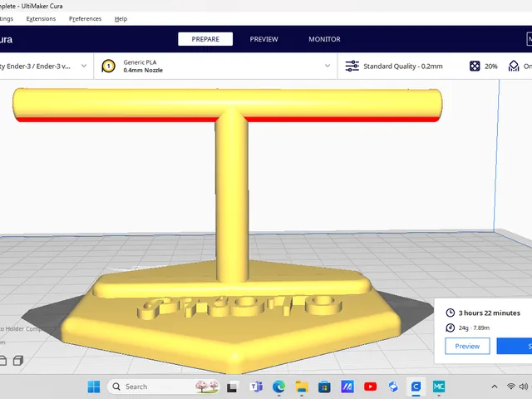The image size is (532, 399).
Task: Open the MC app on the taskbar
Action: click(x=439, y=387)
